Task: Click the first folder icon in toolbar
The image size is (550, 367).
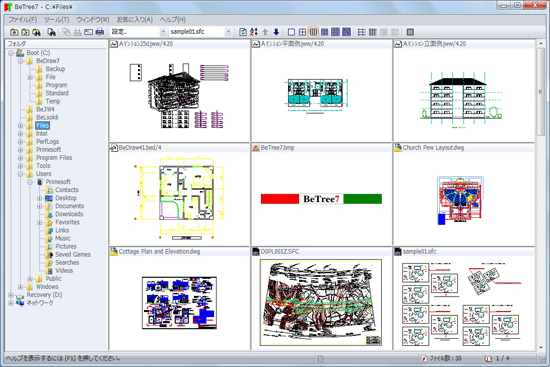Action: [14, 32]
